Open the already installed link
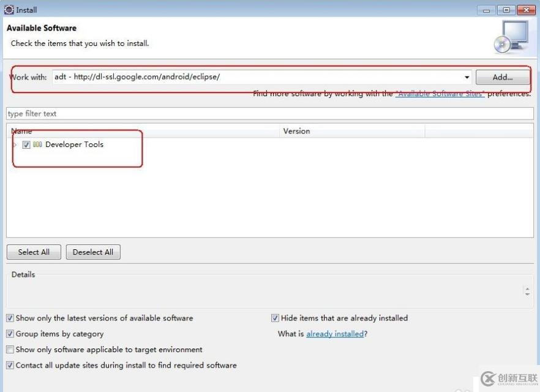540x392 pixels. 335,334
